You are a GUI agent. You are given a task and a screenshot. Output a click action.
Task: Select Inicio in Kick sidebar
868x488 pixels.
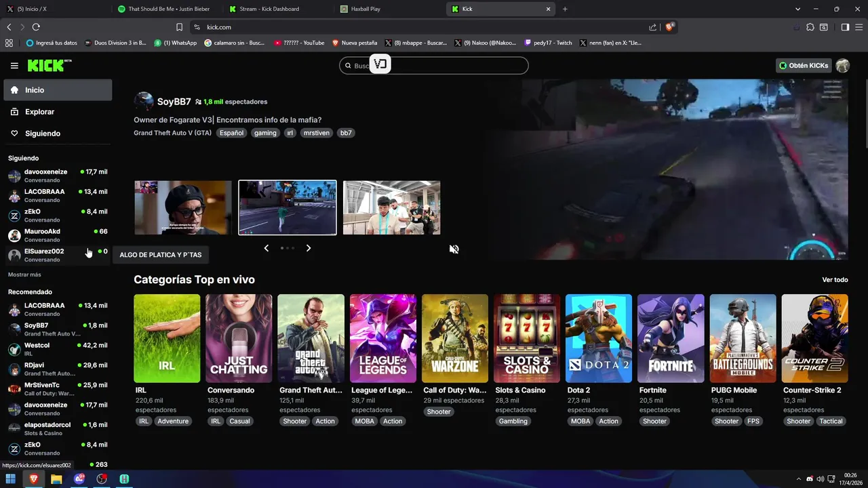(58, 90)
